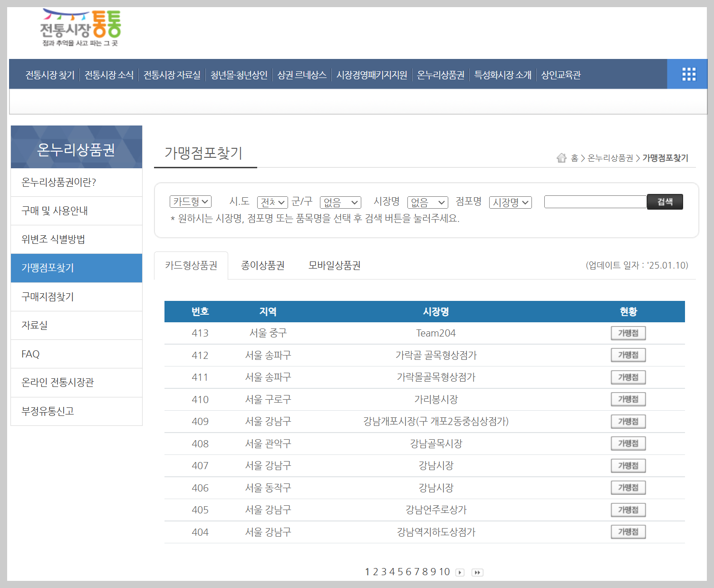
Task: Jump to last page double-arrow
Action: coord(477,572)
